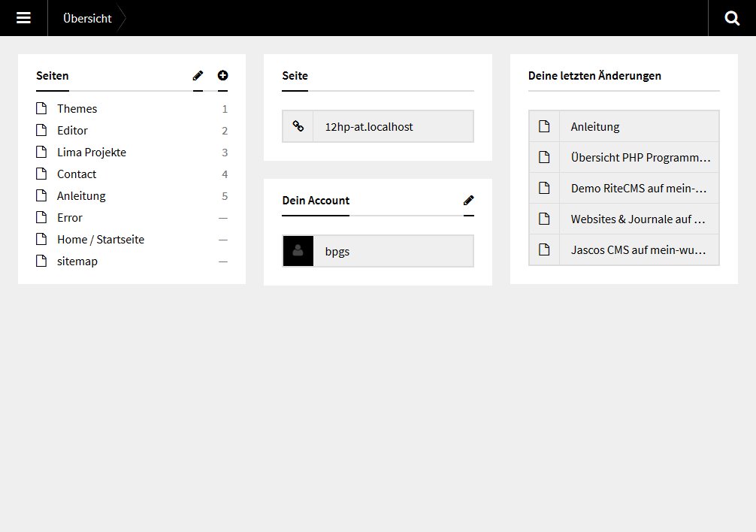Click the user avatar icon beside bpgs
756x532 pixels.
[x=298, y=251]
